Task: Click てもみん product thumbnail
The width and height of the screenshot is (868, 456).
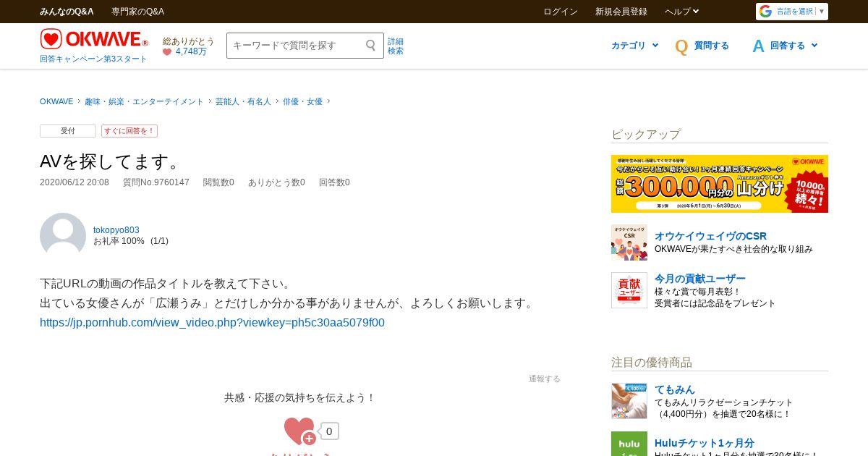Action: click(x=629, y=401)
